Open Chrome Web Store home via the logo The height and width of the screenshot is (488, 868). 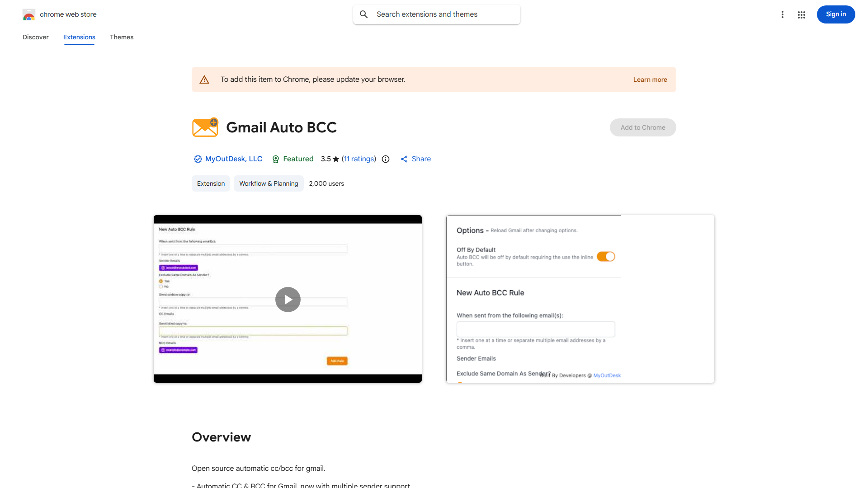click(28, 14)
